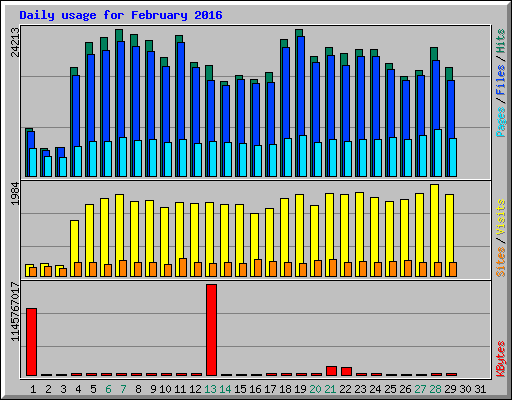Viewport: 512px width, 400px height.
Task: Click day label '20' on the axis
Action: point(315,389)
